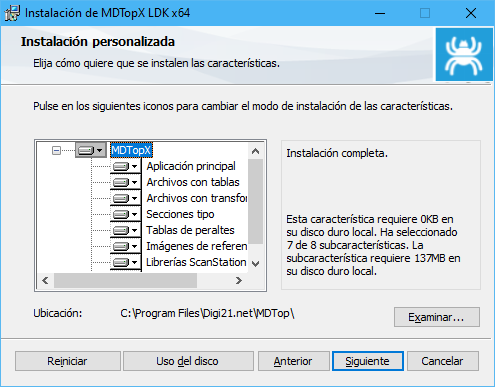Click the feature tree horizontal scrollbar thumb
Screen dimensions: 495x387
125,281
